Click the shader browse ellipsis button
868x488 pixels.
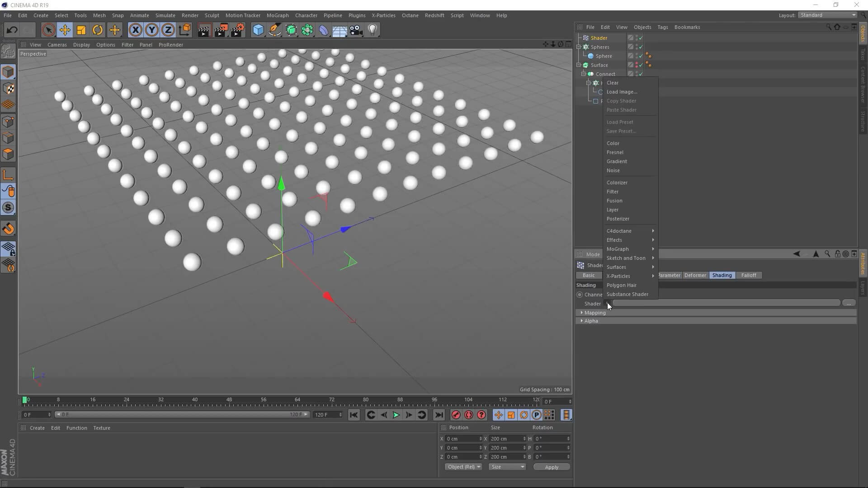pyautogui.click(x=849, y=303)
